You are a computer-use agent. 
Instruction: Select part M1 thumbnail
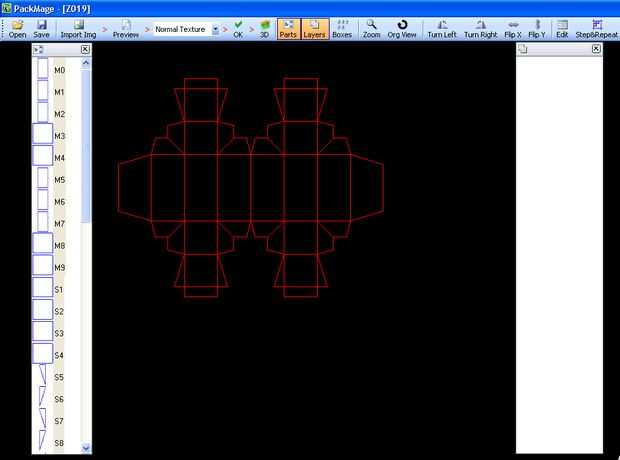point(43,90)
